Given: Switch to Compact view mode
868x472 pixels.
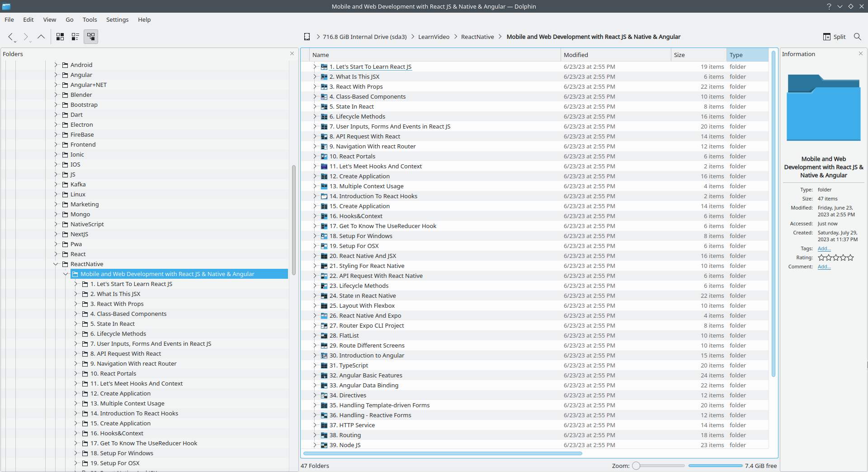Looking at the screenshot, I should [x=75, y=37].
